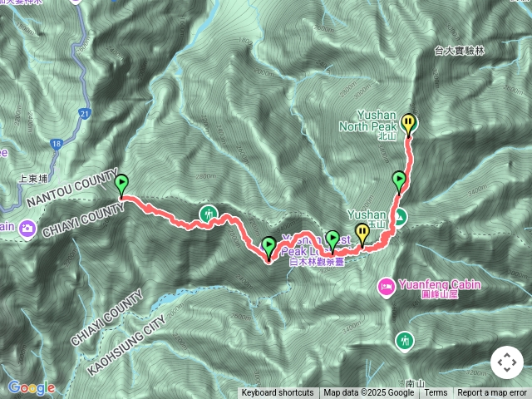Select the Yushan mountain peak icon
The image size is (532, 399).
click(401, 216)
